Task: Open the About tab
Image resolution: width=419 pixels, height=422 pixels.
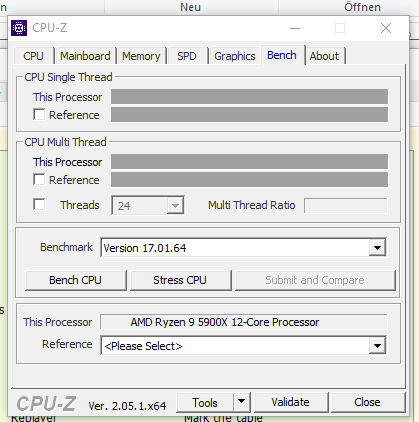Action: click(324, 56)
